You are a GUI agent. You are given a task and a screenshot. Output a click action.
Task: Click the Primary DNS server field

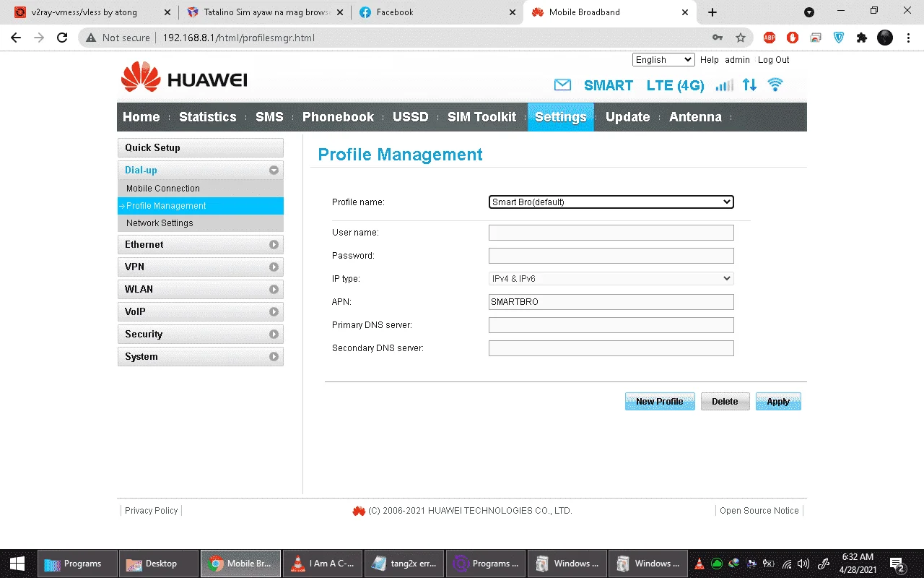pos(611,325)
